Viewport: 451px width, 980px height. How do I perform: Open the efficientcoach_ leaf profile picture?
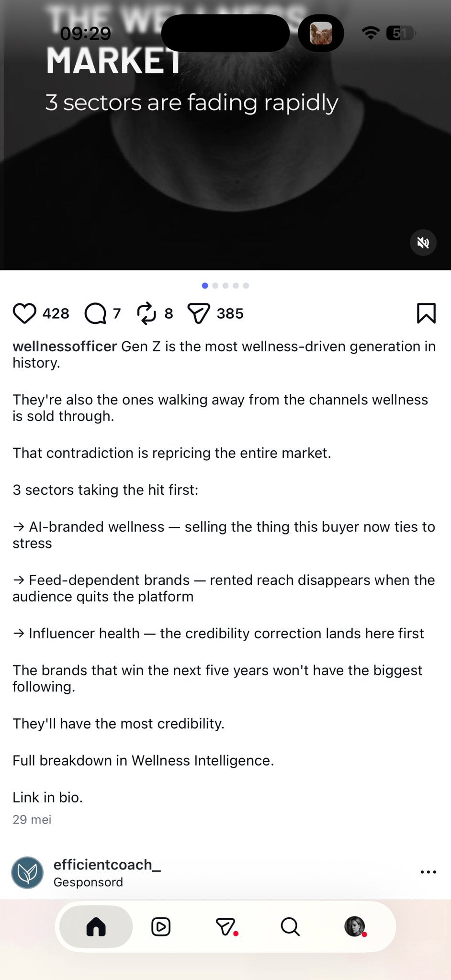(27, 872)
